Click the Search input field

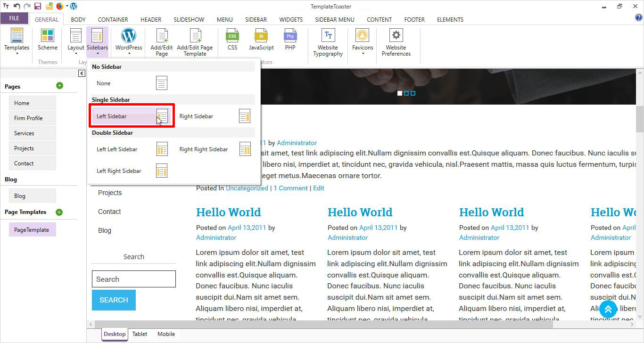coord(134,279)
